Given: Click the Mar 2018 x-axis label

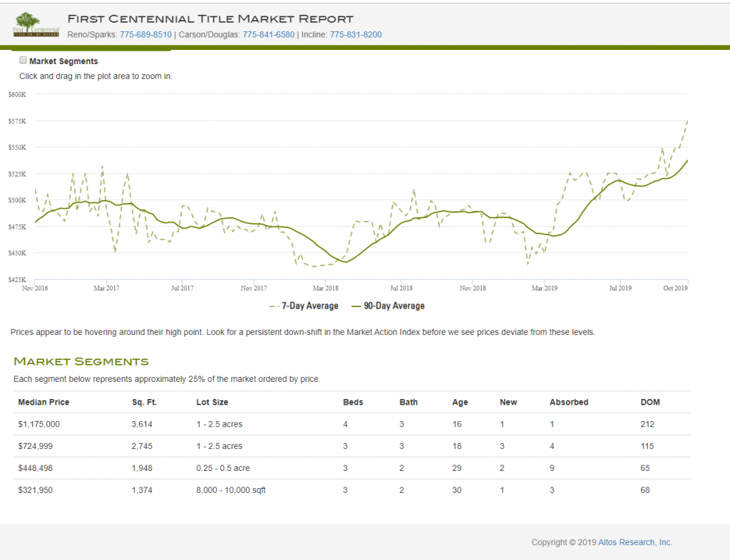Looking at the screenshot, I should point(326,288).
